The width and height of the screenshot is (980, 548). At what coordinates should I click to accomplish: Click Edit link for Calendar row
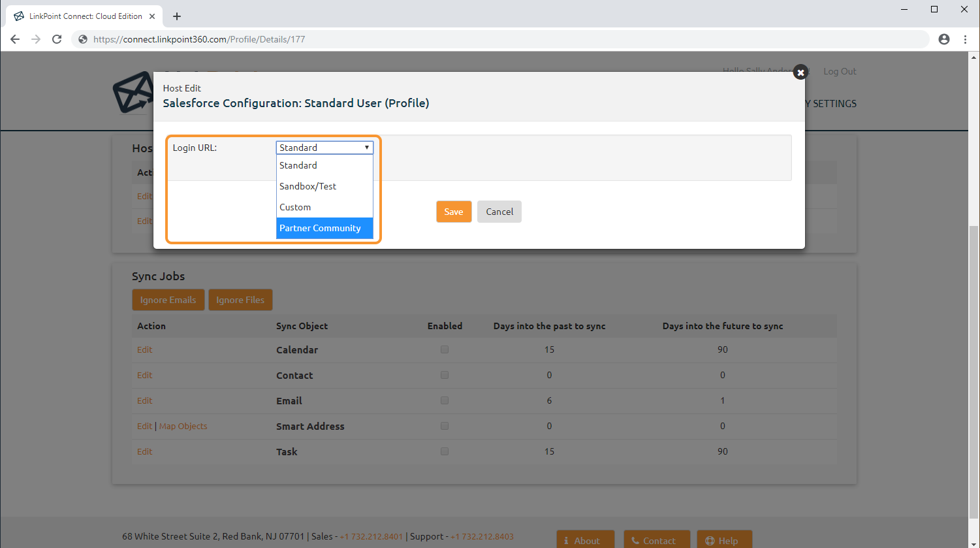click(144, 349)
